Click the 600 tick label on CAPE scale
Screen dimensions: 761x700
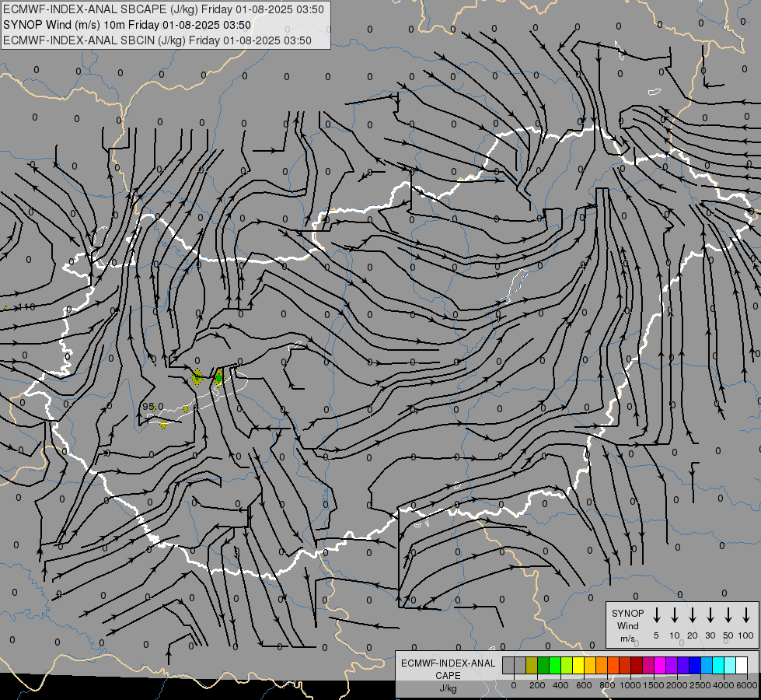584,685
